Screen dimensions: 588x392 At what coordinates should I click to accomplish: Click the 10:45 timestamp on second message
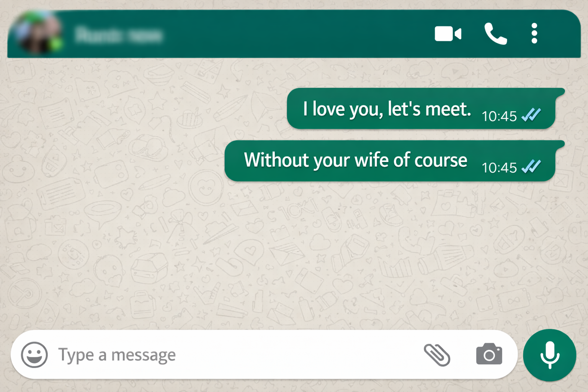499,168
